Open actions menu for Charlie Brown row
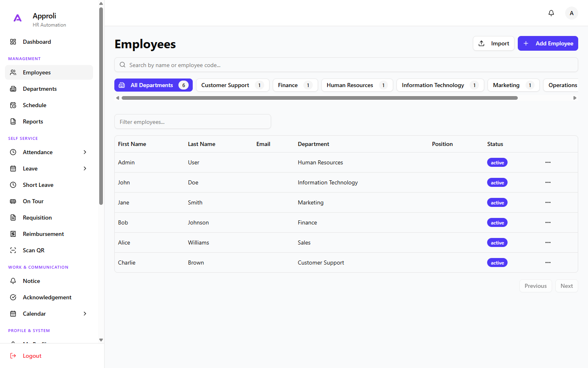Image resolution: width=588 pixels, height=368 pixels. point(548,263)
